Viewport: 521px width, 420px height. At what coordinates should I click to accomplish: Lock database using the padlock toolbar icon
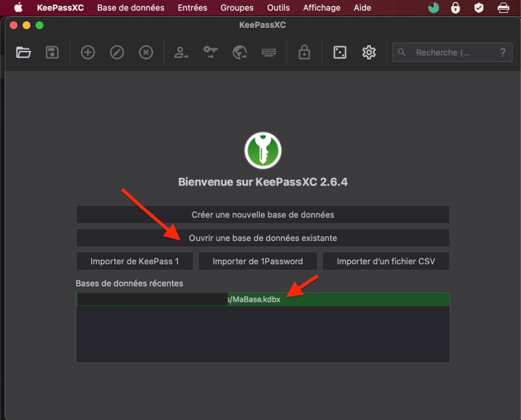point(304,53)
